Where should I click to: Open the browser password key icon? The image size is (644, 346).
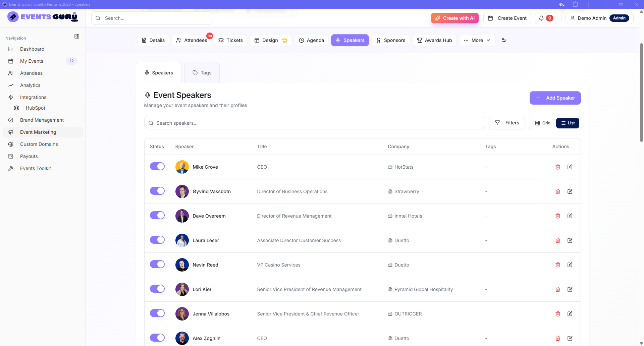coord(562,4)
